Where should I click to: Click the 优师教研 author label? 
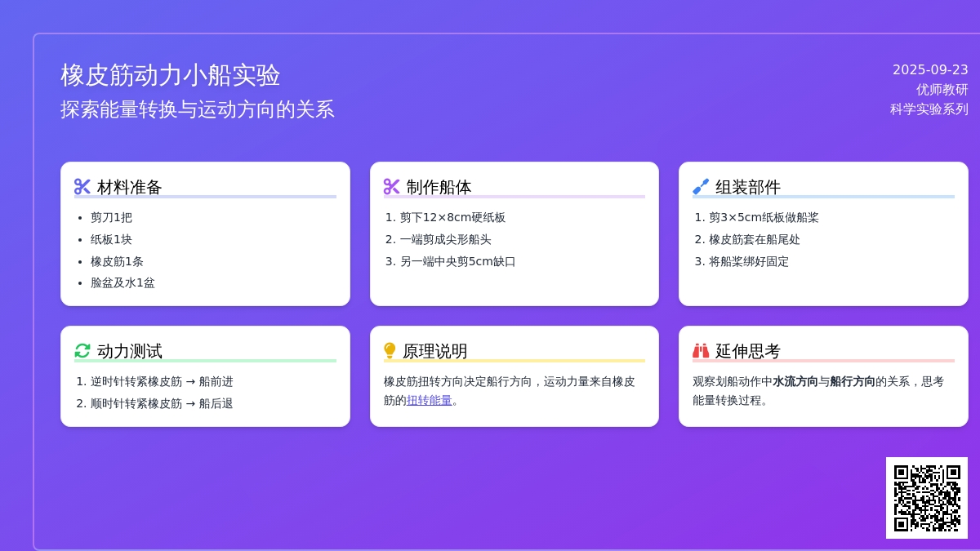pyautogui.click(x=942, y=90)
